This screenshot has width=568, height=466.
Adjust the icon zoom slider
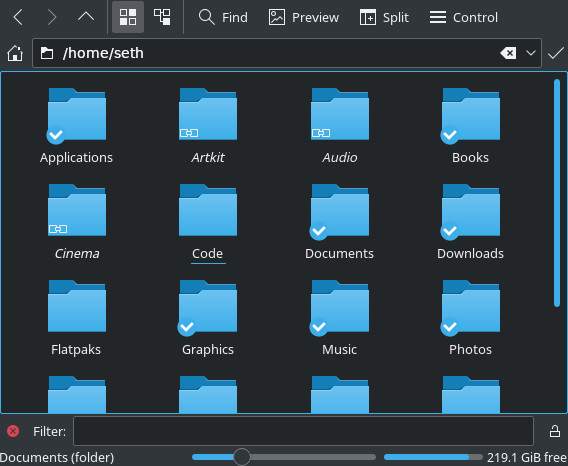click(x=242, y=457)
